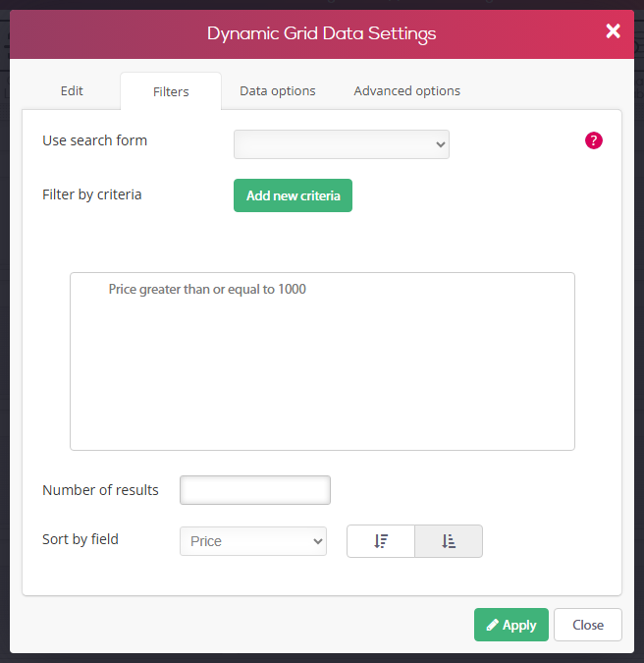
Task: Go to the Advanced options tab
Action: 407,91
